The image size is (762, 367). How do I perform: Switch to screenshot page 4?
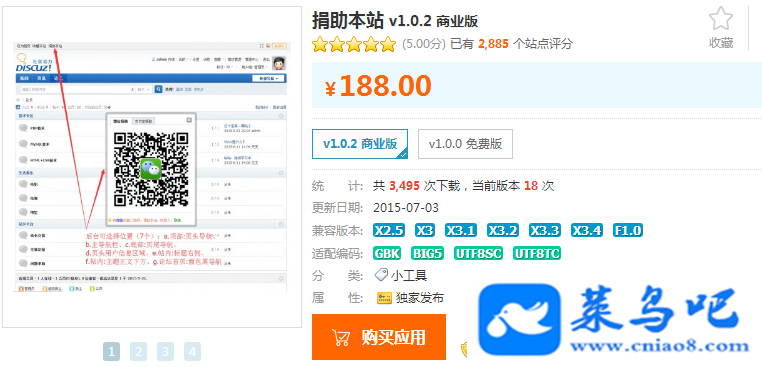click(192, 351)
